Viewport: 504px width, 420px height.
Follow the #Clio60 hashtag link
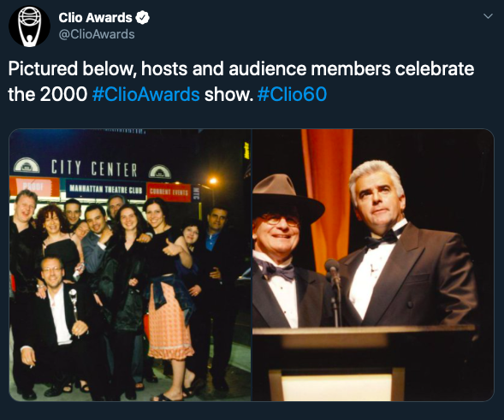point(292,94)
